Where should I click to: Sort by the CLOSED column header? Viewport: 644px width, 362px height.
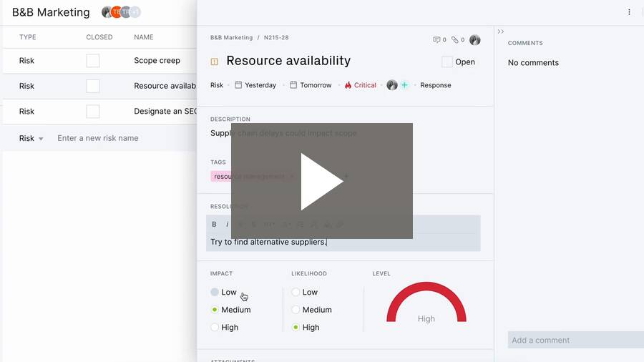coord(99,37)
